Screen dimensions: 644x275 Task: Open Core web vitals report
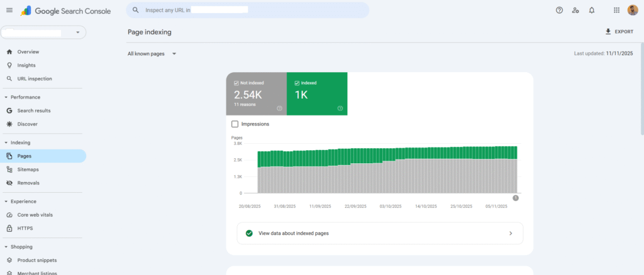[35, 215]
